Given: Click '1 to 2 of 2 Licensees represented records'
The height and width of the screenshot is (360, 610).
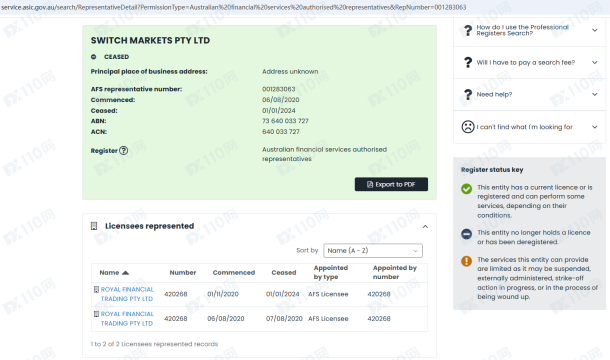Looking at the screenshot, I should pos(154,344).
